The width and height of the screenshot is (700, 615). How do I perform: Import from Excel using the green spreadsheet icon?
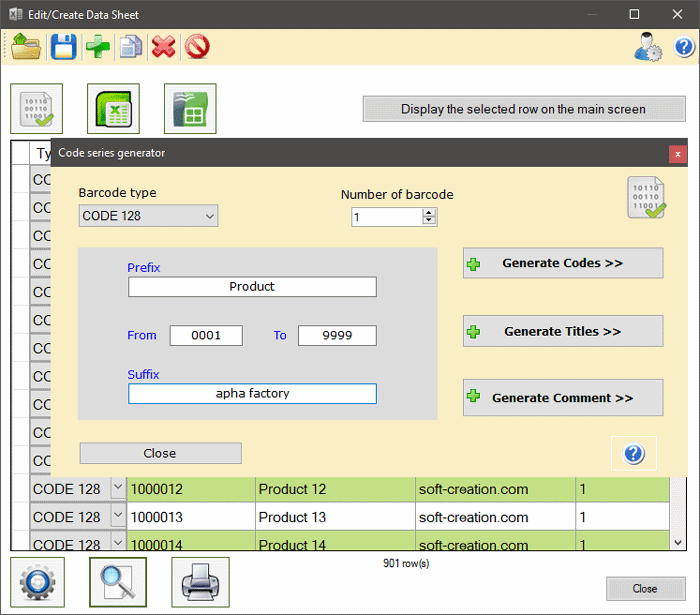(x=113, y=108)
